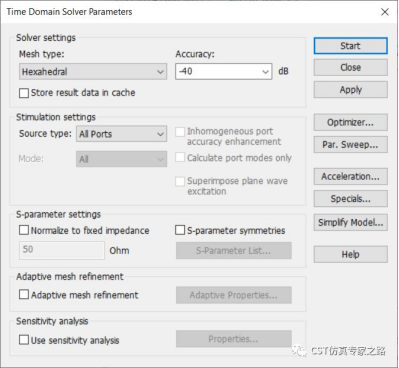Click the 'Ohm' unit label
Viewport: 399px width, 368px height.
click(119, 251)
